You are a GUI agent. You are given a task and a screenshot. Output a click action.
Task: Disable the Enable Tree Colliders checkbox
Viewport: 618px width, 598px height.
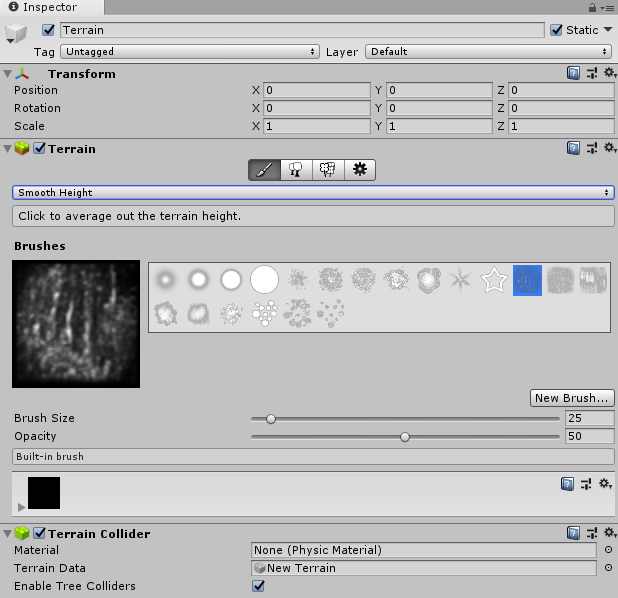click(259, 586)
